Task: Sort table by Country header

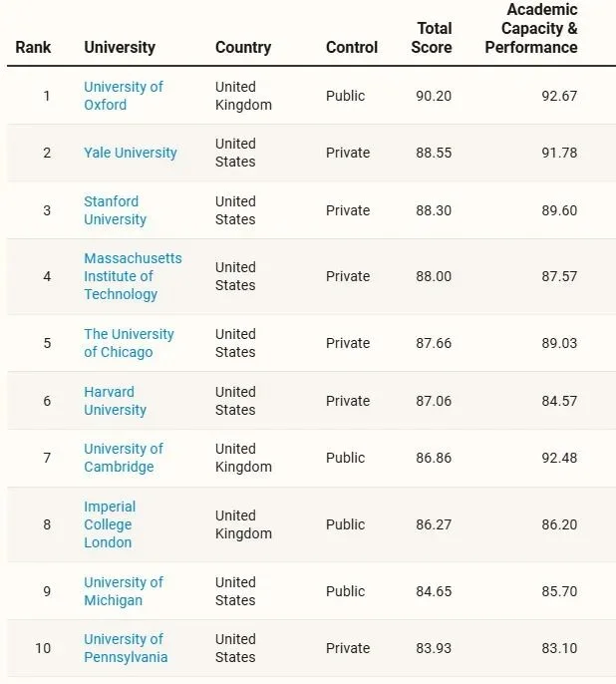Action: [x=243, y=47]
